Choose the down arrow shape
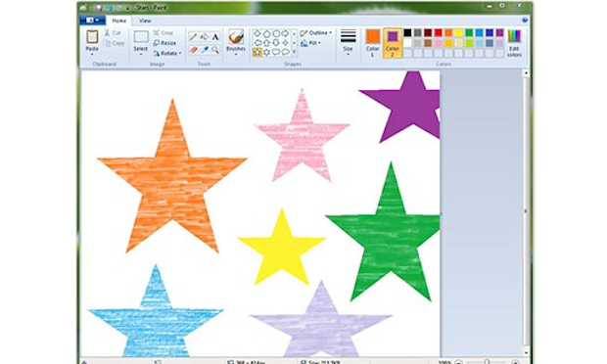607x364 pixels. (x=276, y=42)
